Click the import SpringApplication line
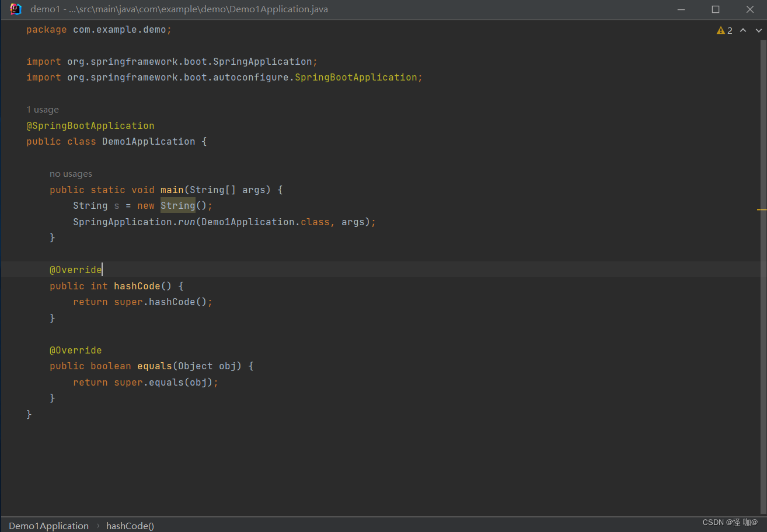The image size is (767, 532). (172, 61)
